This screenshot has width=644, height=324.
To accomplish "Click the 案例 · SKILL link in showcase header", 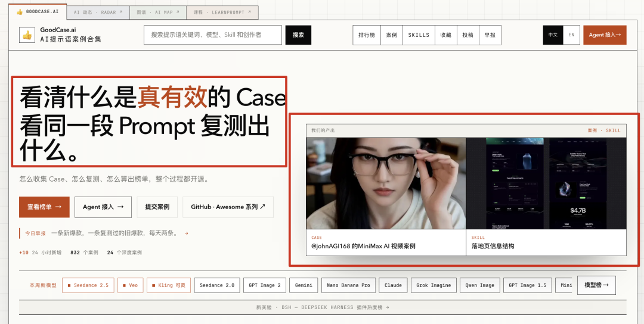I will (x=604, y=130).
